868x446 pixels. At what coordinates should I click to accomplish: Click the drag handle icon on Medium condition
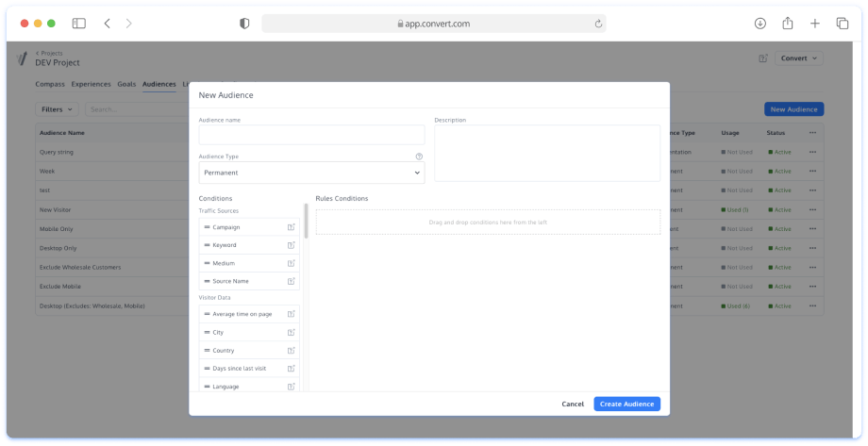[207, 263]
